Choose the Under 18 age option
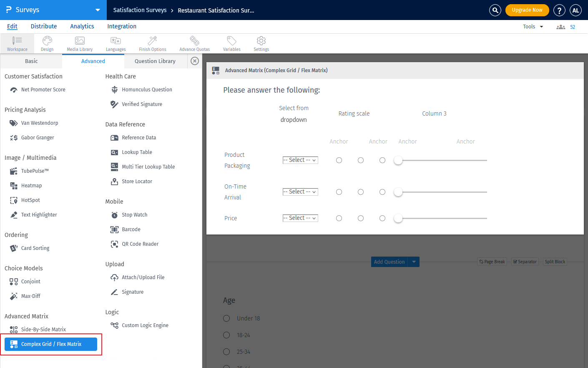This screenshot has width=588, height=368. [226, 318]
